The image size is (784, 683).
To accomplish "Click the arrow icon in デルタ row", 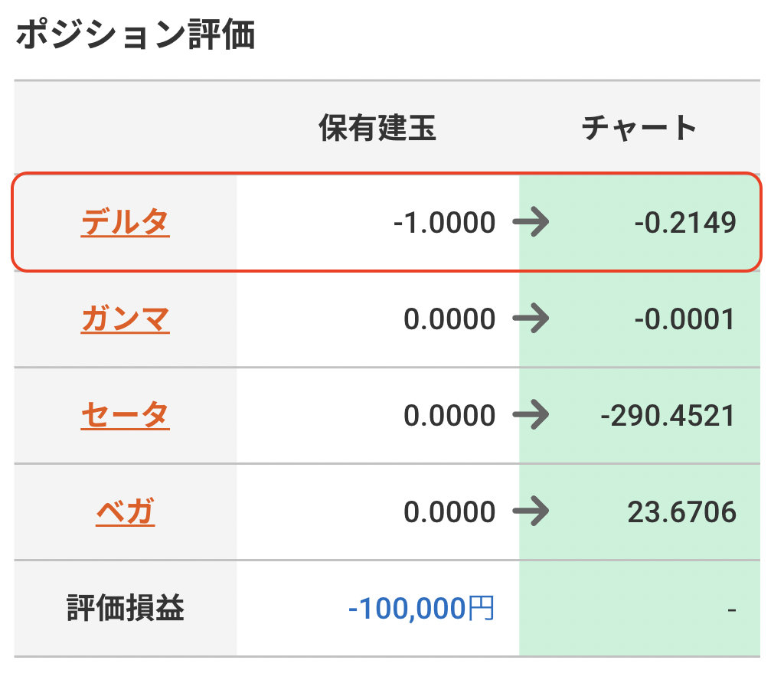I will click(531, 224).
